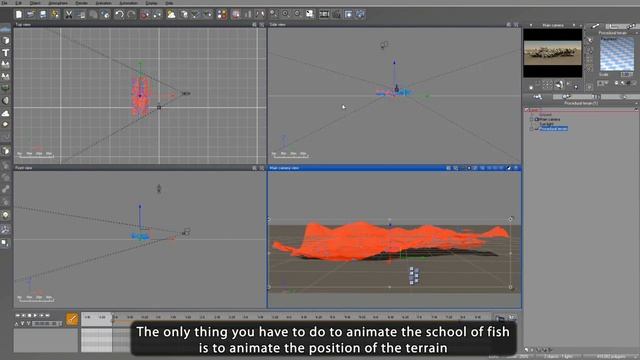Click the Cut scissors icon
The height and width of the screenshot is (360, 640).
coord(69,15)
